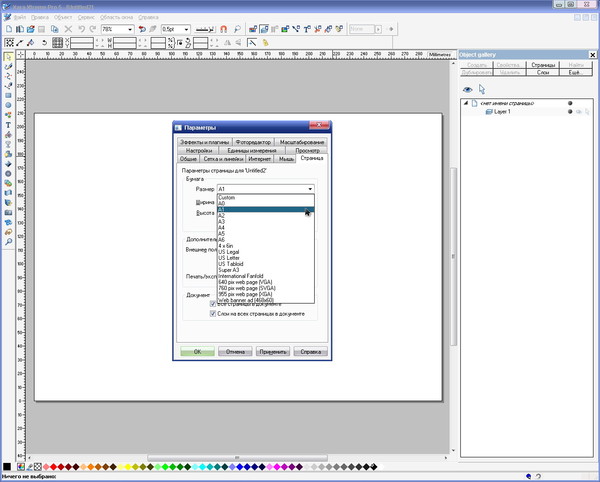The image size is (600, 482).
Task: Switch to the Сетка и линейки tab
Action: click(x=223, y=159)
